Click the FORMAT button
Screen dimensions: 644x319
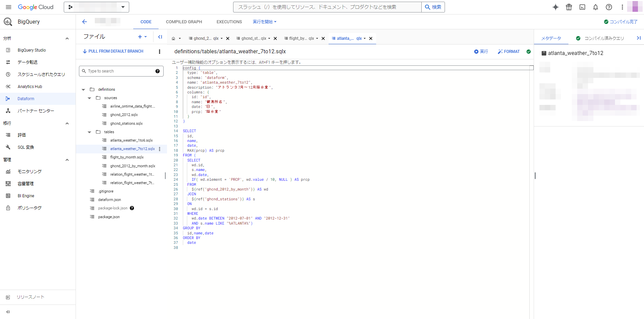509,52
